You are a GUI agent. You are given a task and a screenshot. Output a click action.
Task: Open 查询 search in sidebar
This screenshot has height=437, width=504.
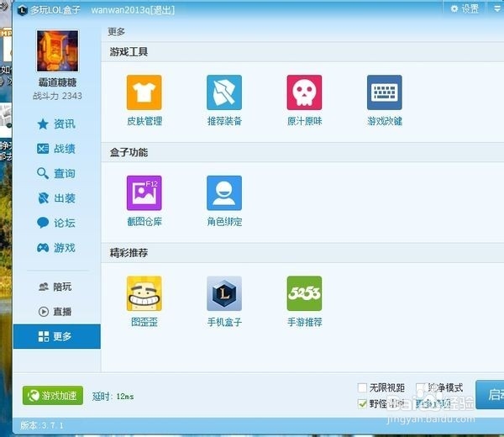tap(56, 174)
